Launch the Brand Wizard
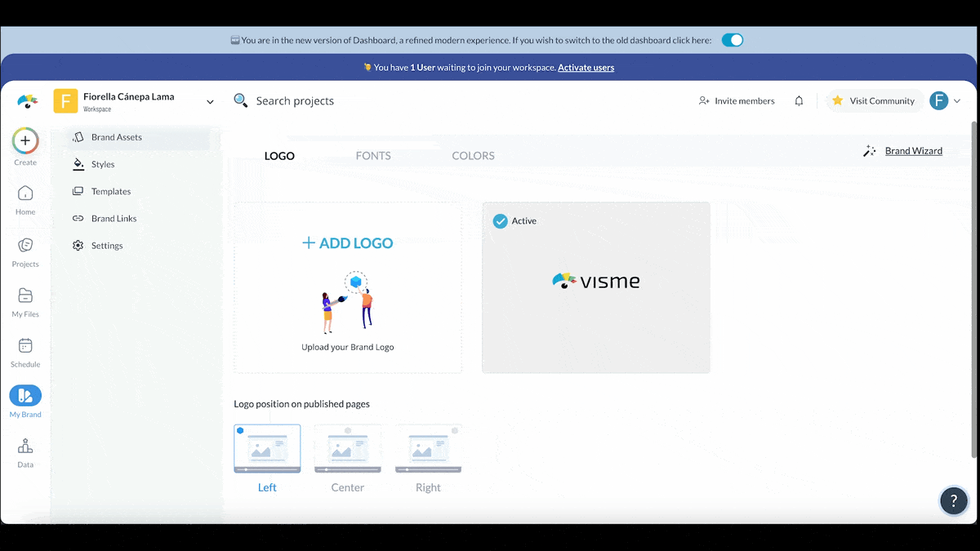The width and height of the screenshot is (980, 551). click(913, 150)
